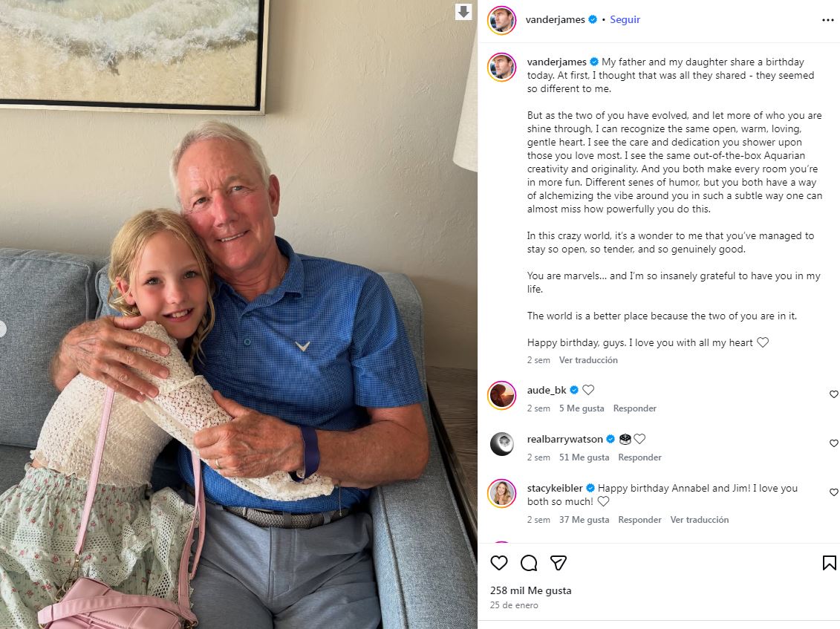Like stacykeibler's comment with small heart

833,492
